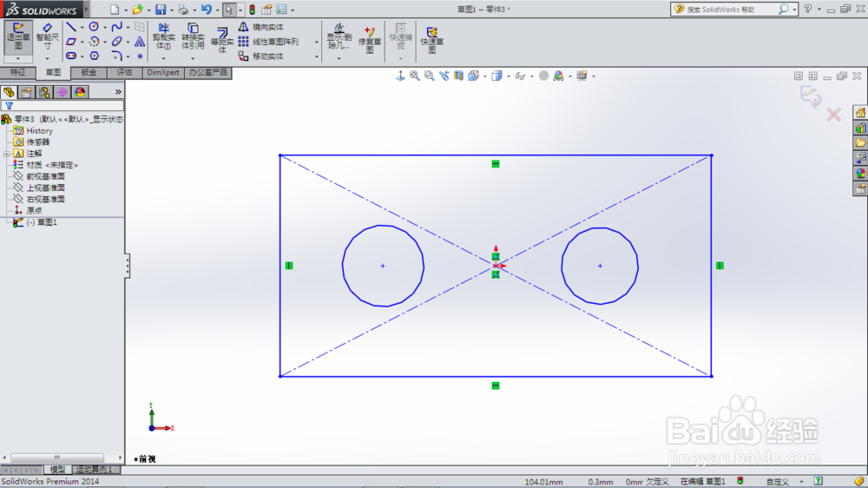Click Offset Entities (等距实体)

click(x=222, y=40)
